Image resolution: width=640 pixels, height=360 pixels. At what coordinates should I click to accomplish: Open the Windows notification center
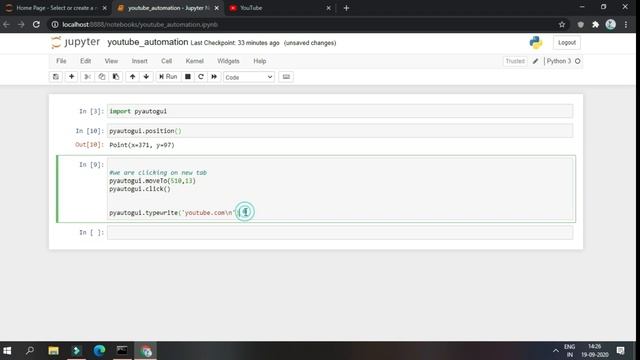tap(620, 351)
